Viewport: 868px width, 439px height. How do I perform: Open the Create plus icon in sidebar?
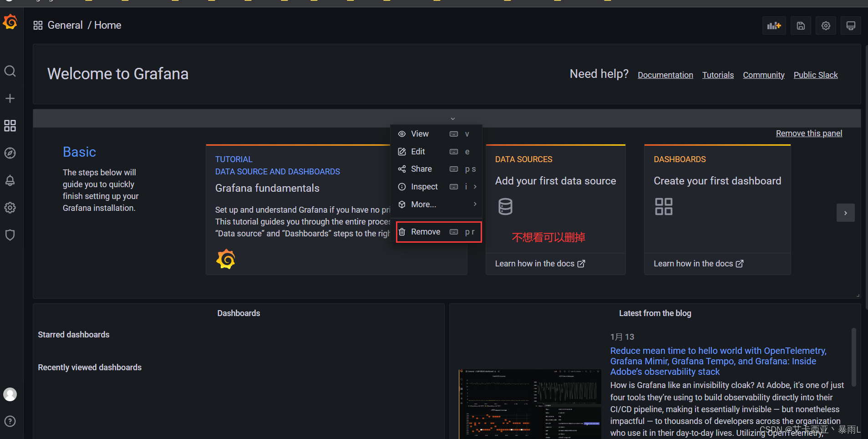pyautogui.click(x=10, y=98)
